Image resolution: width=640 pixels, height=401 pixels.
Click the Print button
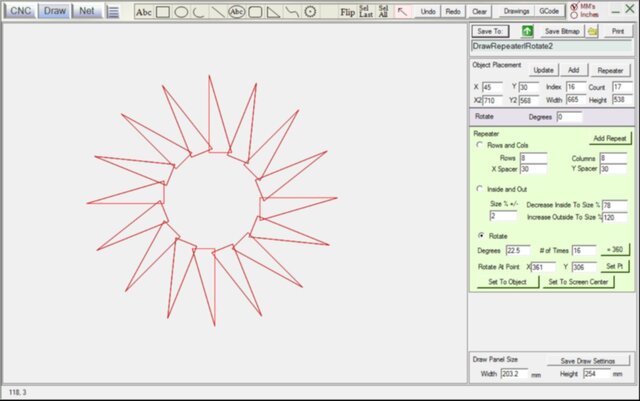618,31
